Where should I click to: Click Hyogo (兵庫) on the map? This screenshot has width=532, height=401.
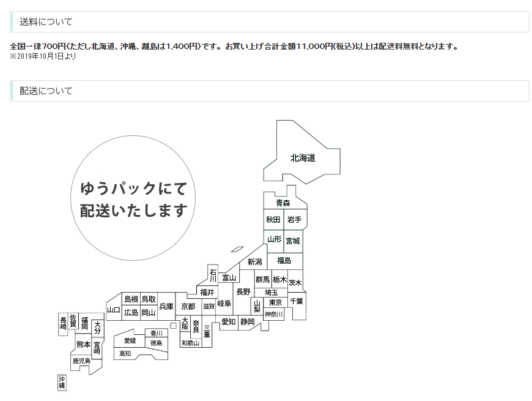tap(166, 306)
